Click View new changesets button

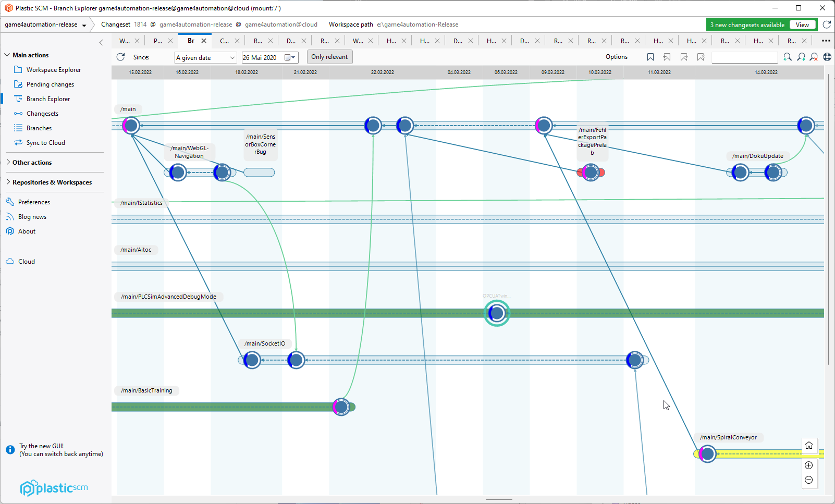click(x=802, y=25)
